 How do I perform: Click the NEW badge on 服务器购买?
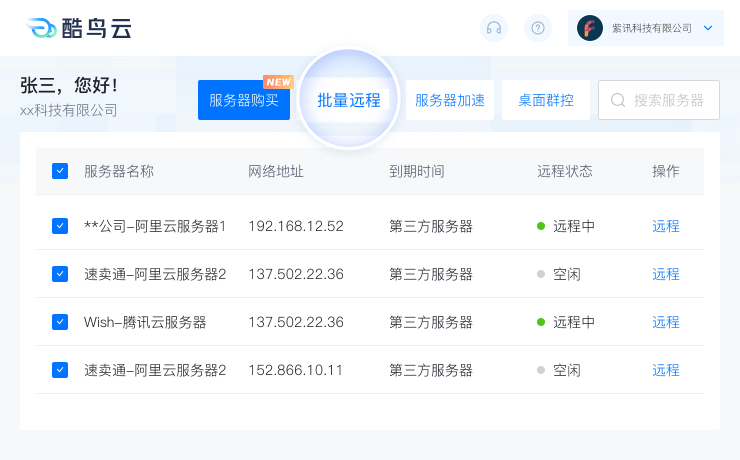278,82
